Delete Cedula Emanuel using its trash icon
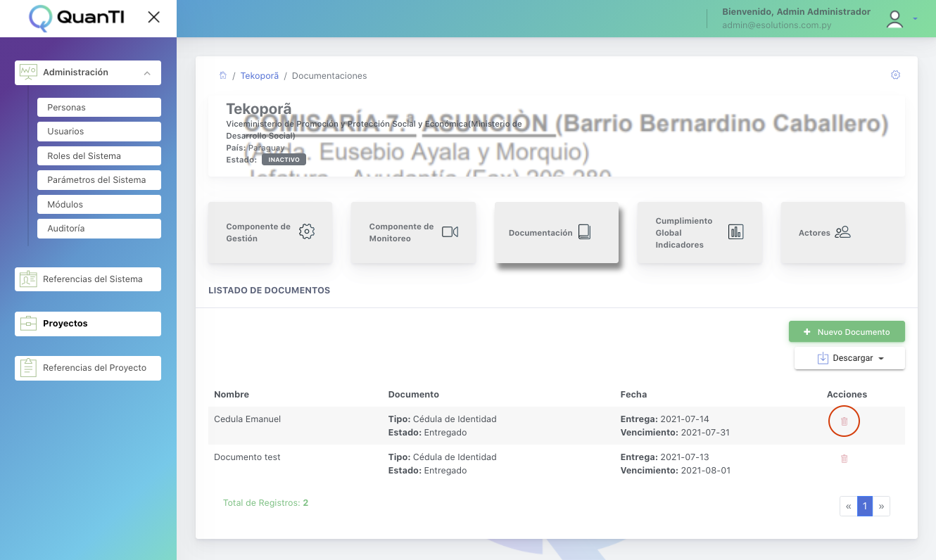 [845, 421]
